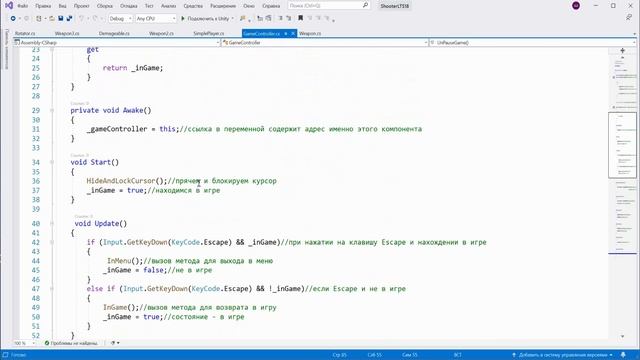
Task: Click Add to Source Control in status bar
Action: 563,355
